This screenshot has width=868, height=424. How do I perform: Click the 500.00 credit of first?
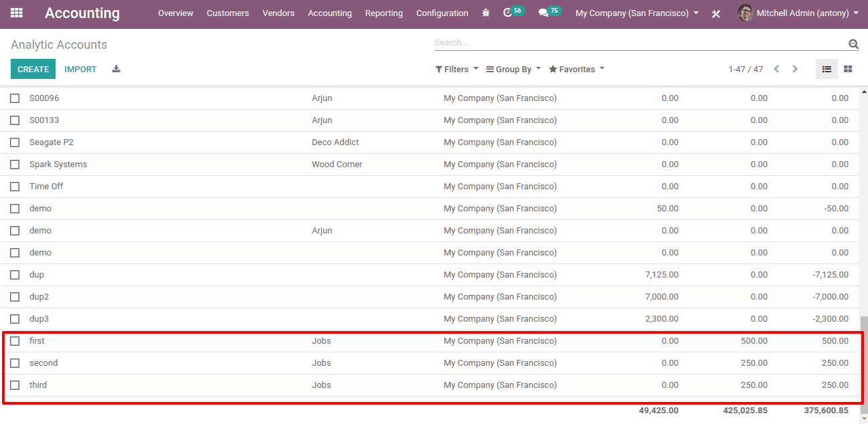click(754, 341)
